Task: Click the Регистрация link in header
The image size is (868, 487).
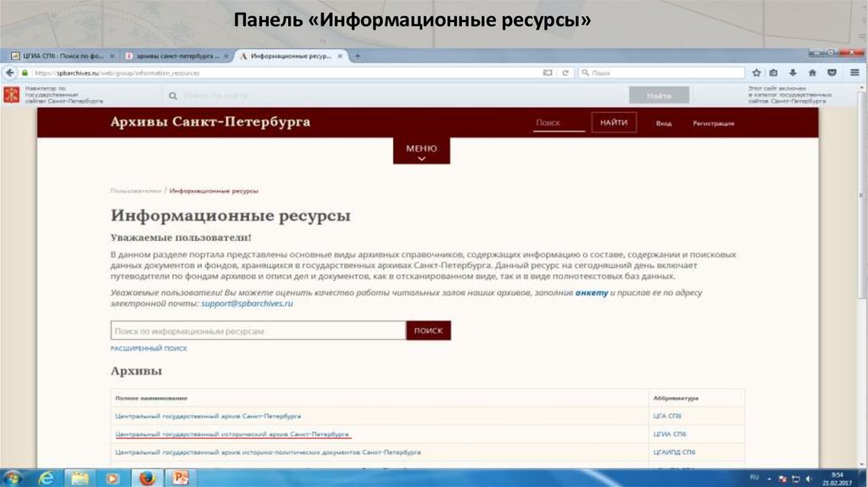Action: click(713, 124)
